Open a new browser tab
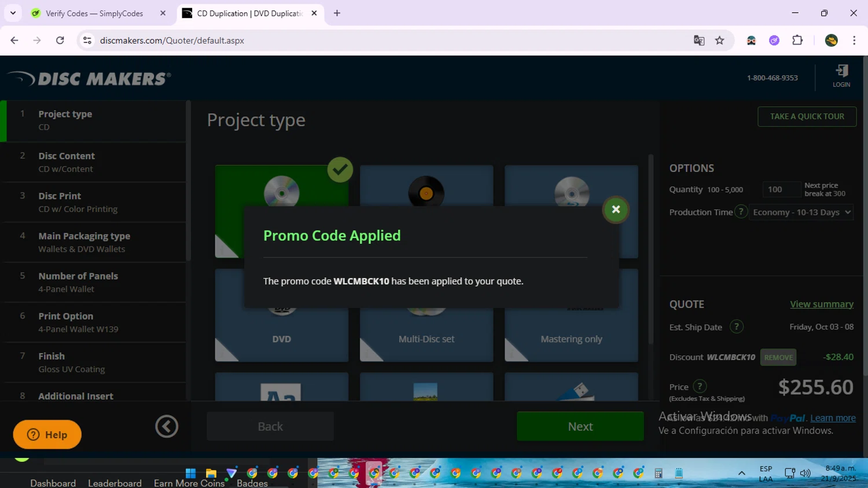Viewport: 868px width, 488px height. 337,13
